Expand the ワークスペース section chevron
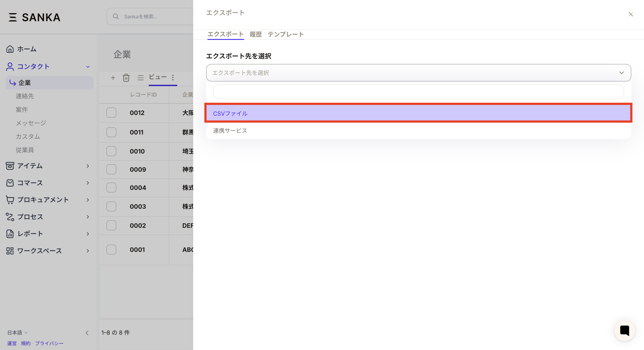 coord(87,251)
